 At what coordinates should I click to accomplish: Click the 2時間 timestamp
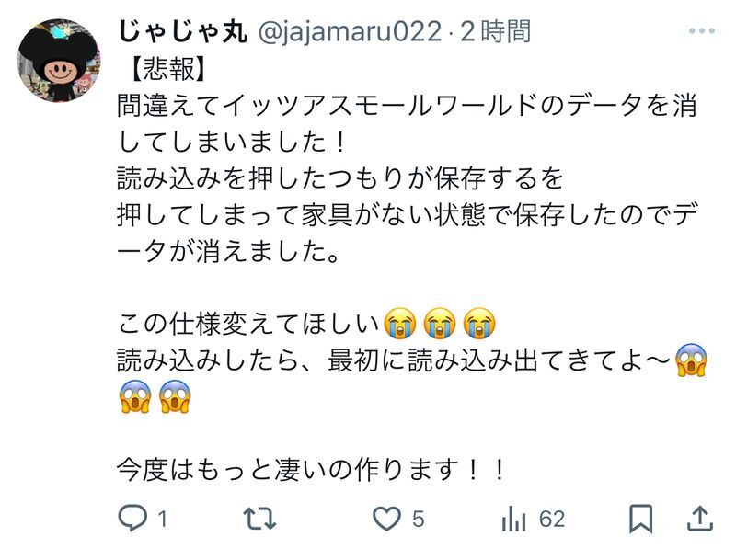point(495,32)
